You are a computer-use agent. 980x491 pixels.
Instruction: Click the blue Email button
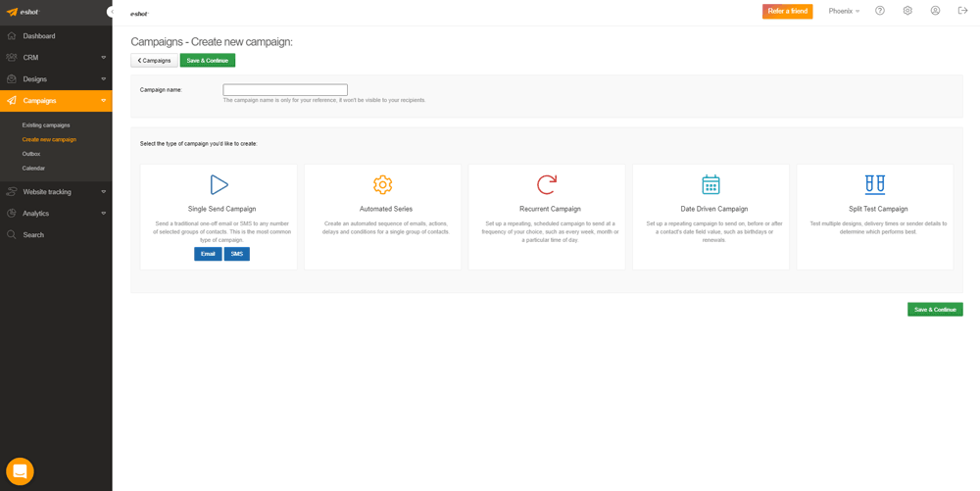pos(208,254)
